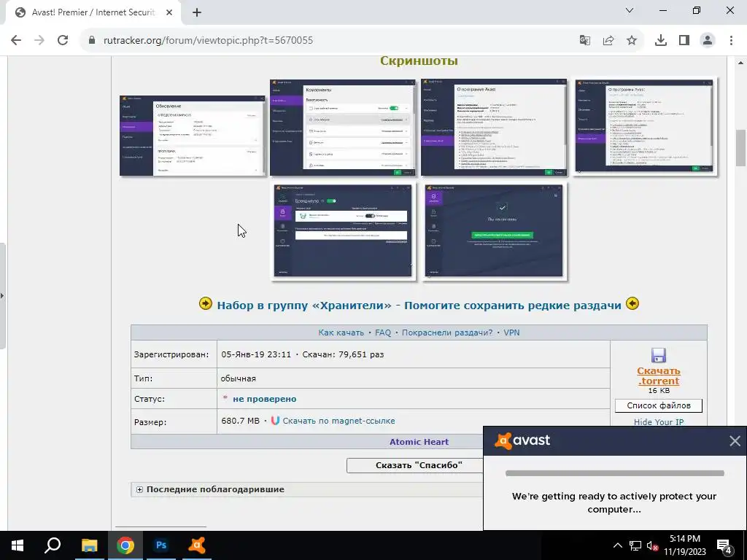747x560 pixels.
Task: Share this page via share icon
Action: [x=608, y=41]
